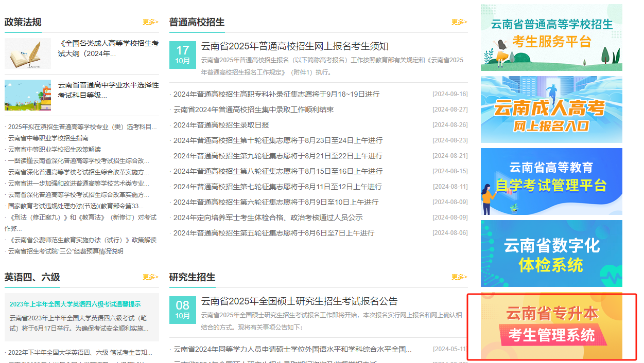
Task: Open 自学考试管理平台 banner
Action: tap(551, 181)
